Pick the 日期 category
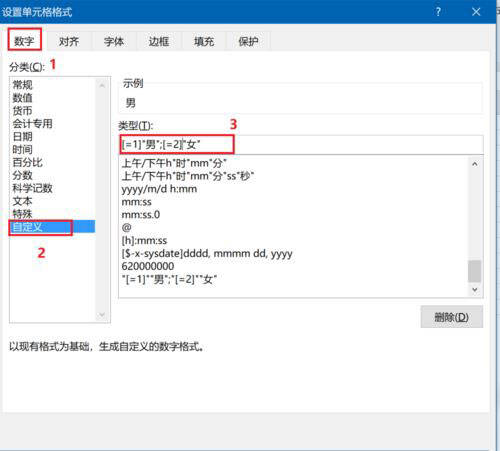Screen dimensions: 500x451 [22, 136]
